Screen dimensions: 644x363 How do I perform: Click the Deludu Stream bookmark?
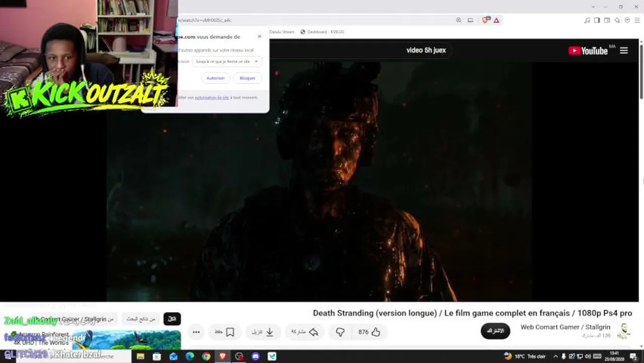click(x=281, y=32)
